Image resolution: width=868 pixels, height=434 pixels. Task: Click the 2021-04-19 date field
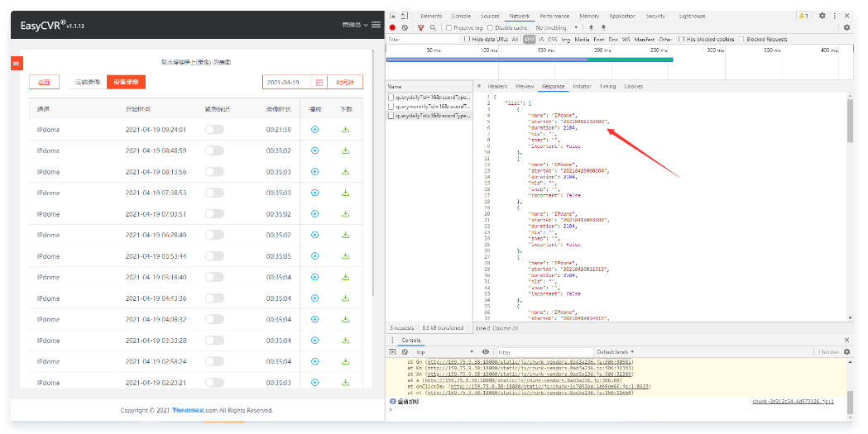287,83
